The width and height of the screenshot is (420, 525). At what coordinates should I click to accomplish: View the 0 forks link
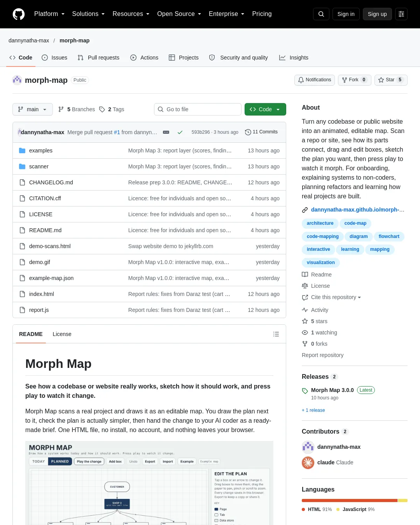315,344
